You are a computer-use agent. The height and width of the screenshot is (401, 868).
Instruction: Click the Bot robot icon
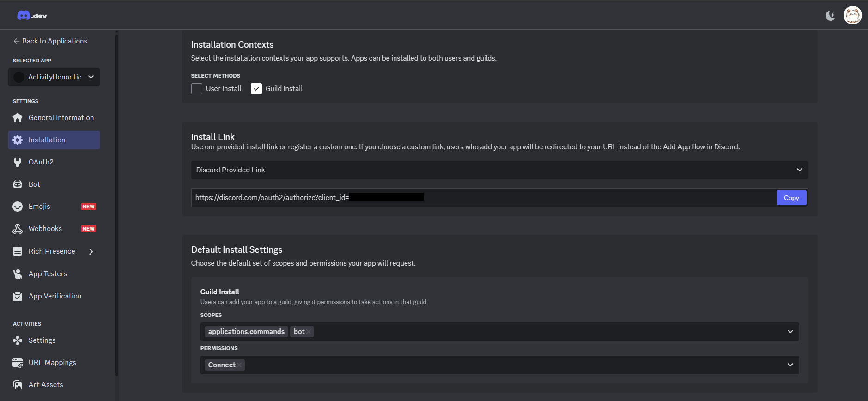click(x=18, y=184)
